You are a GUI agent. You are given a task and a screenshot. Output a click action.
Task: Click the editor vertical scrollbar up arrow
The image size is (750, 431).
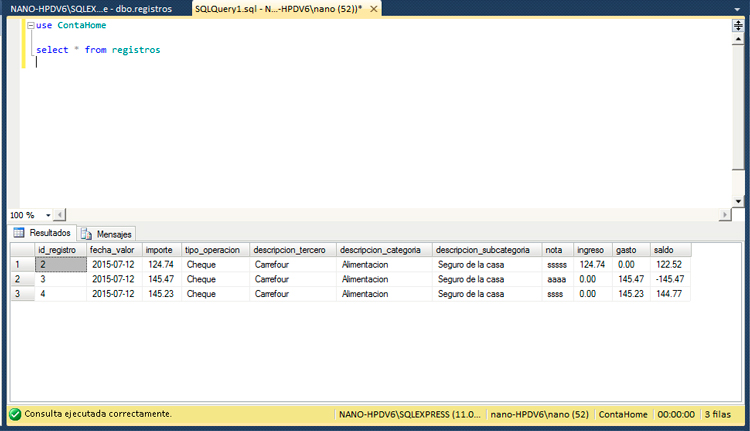coord(738,39)
